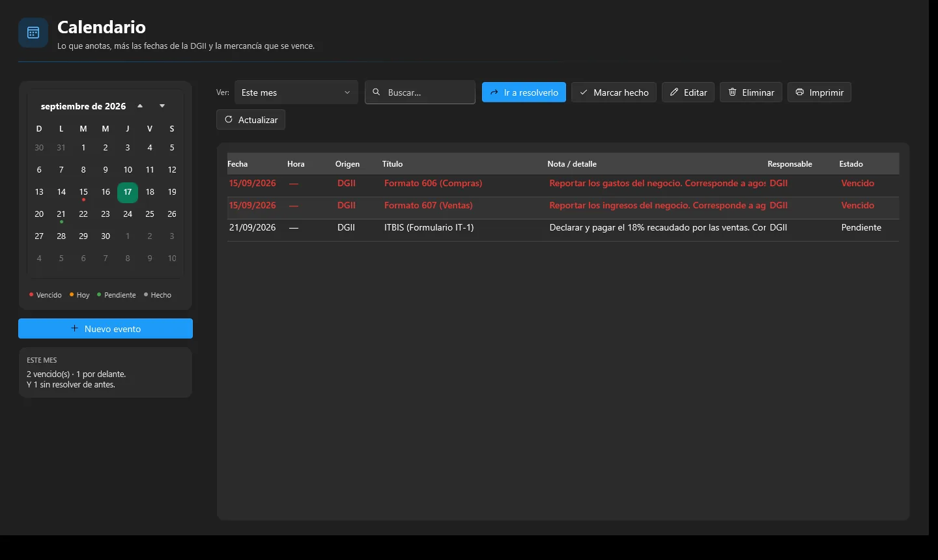The image size is (938, 560).
Task: Click the Vencido status of Formato 607
Action: pos(857,206)
